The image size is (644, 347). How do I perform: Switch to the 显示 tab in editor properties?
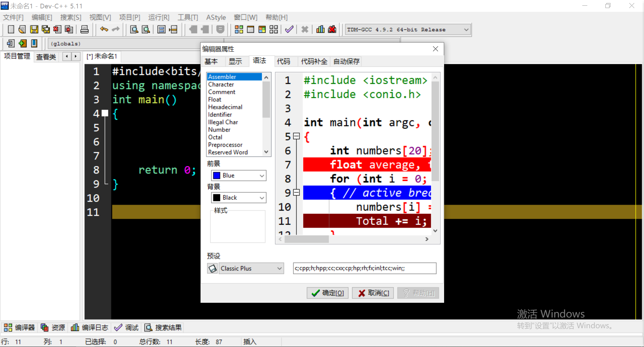[235, 61]
